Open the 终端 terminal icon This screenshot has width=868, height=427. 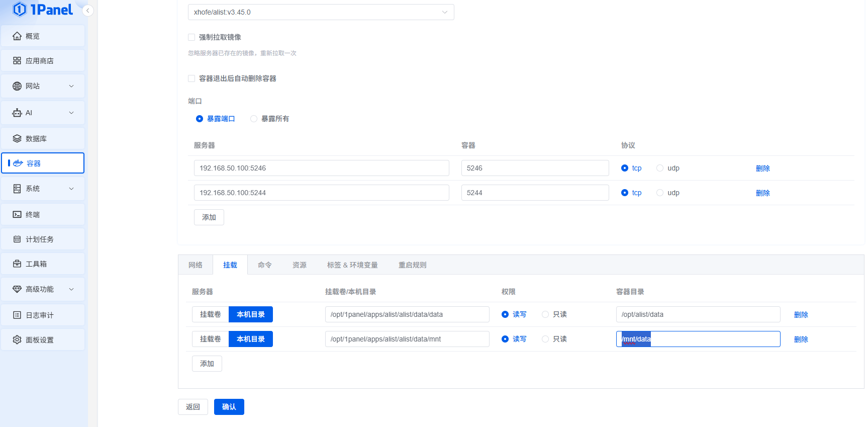[17, 214]
